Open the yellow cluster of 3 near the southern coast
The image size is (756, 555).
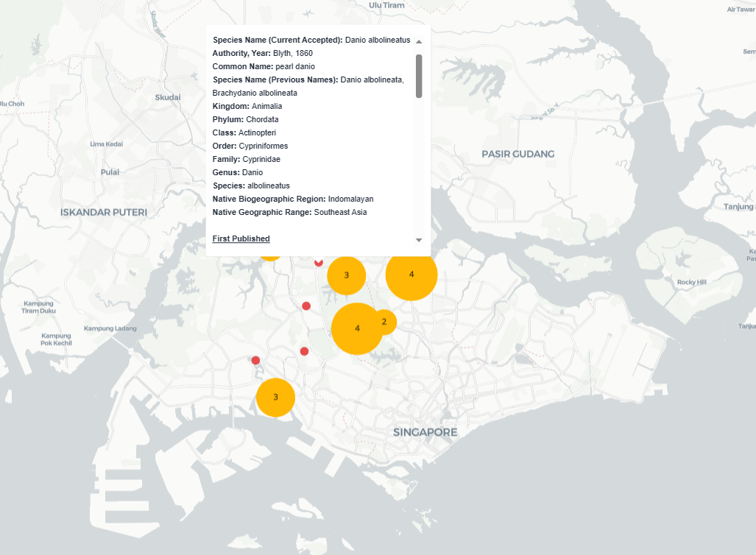pyautogui.click(x=275, y=397)
